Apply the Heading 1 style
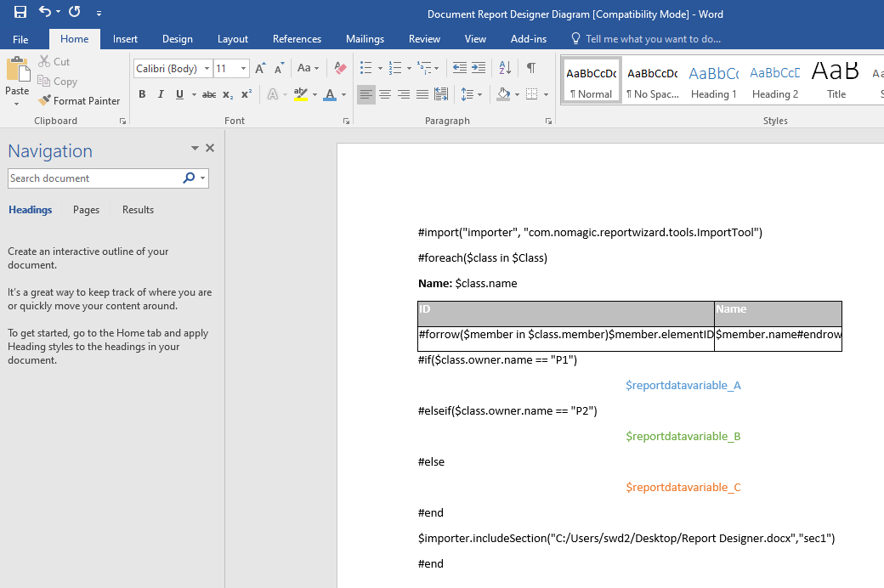 point(714,82)
